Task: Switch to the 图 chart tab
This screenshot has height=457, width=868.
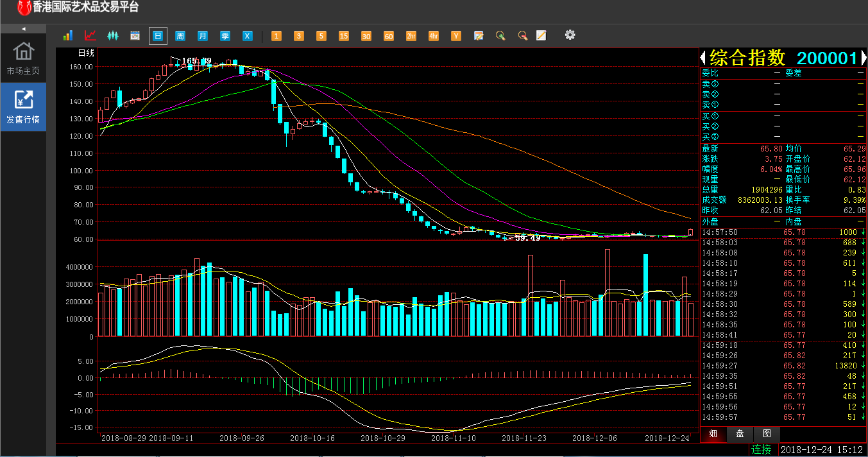Action: pos(767,434)
